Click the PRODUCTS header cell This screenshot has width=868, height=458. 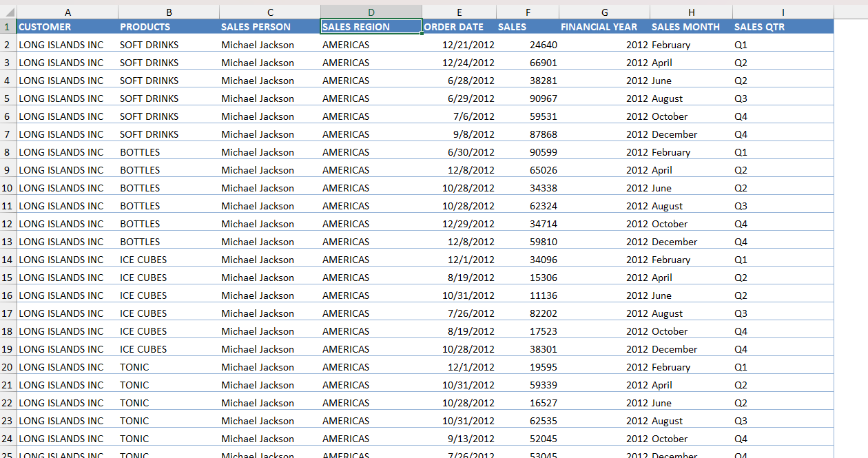point(169,27)
